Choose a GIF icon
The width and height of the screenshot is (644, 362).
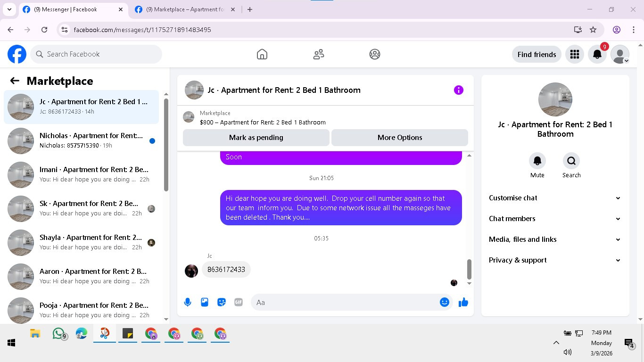[x=239, y=303]
